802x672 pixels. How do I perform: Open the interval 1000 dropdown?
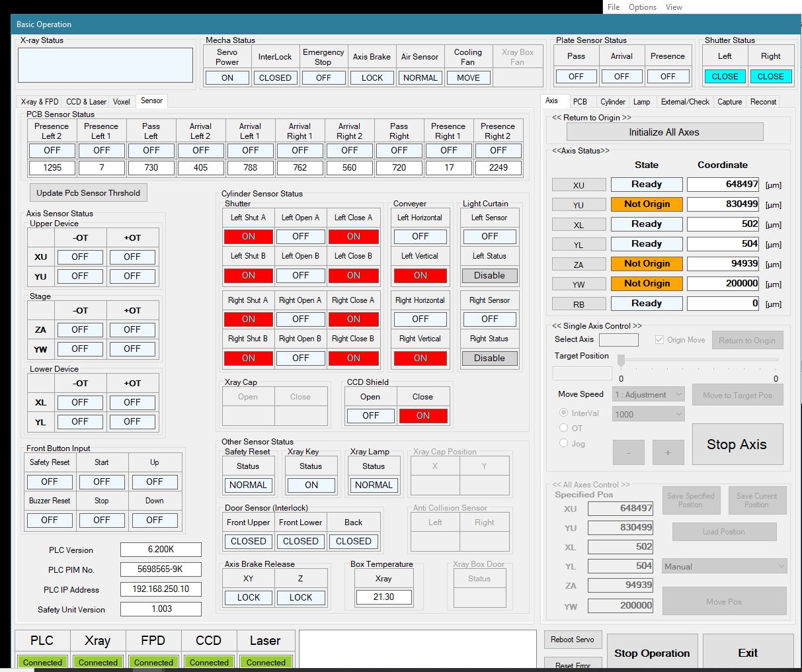649,414
